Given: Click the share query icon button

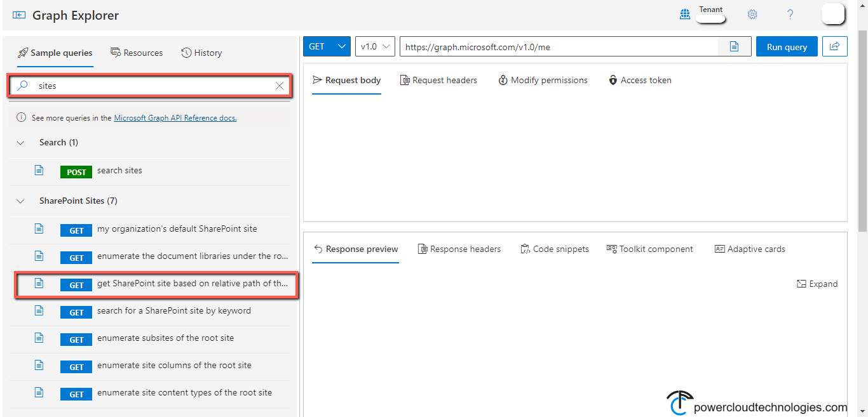Looking at the screenshot, I should (x=835, y=46).
